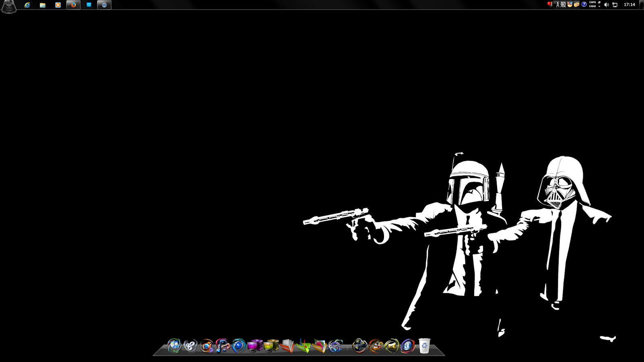Open the orange Documents folder dock icon

(x=287, y=346)
